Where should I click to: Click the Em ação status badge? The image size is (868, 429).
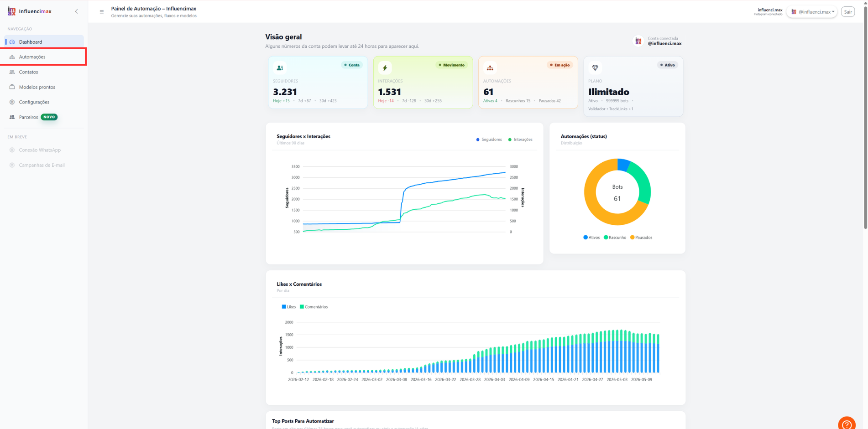point(560,65)
